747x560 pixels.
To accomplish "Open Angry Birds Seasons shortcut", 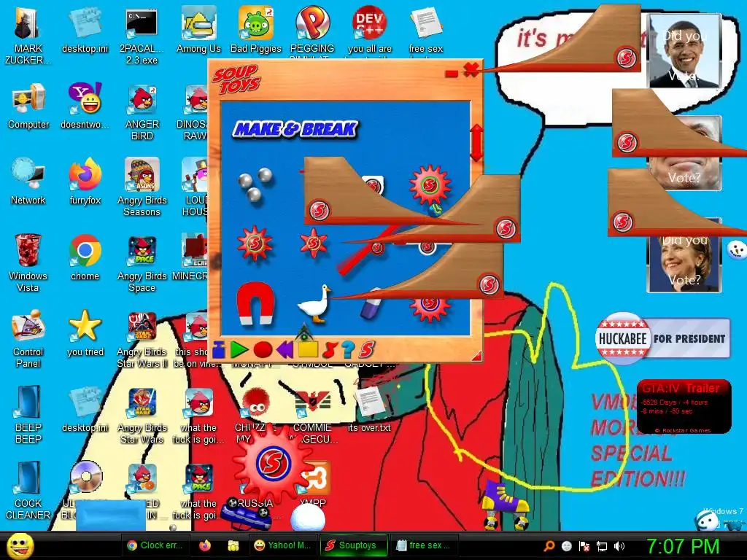I will [x=142, y=187].
